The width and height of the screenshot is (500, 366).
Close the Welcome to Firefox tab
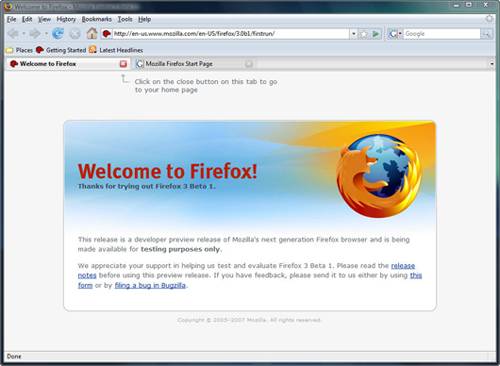123,64
